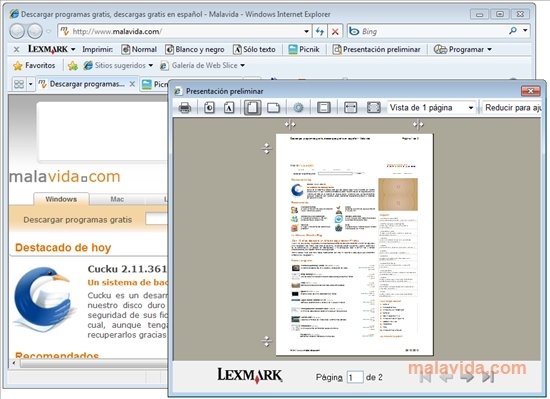Open page setup gear icon in preview
Viewport: 550px width, 399px height.
[x=298, y=108]
